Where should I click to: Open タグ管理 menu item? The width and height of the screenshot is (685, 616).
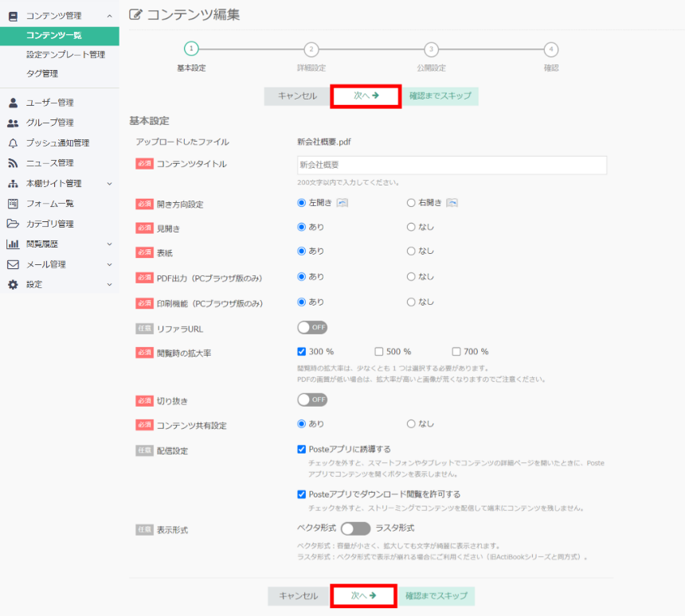[x=41, y=74]
